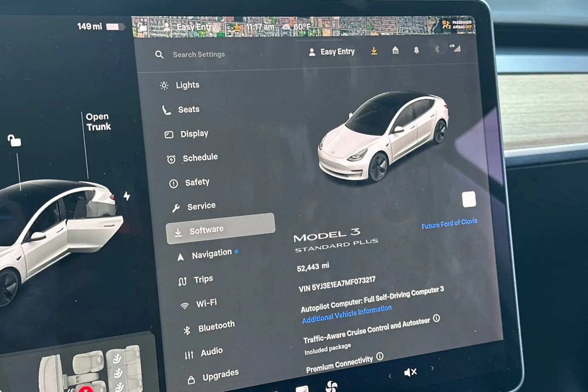Click the notifications bell icon
This screenshot has width=588, height=392.
pyautogui.click(x=416, y=50)
